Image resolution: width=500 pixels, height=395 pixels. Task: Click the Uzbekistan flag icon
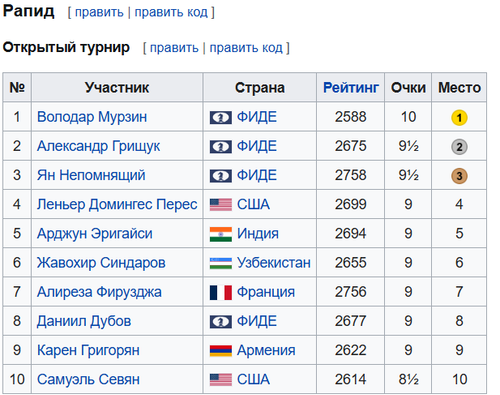point(221,263)
